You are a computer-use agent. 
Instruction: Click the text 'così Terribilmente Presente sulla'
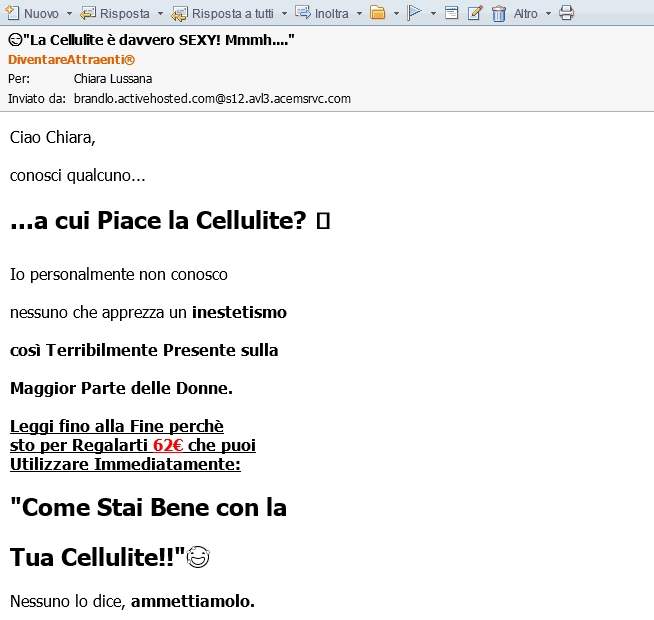coord(144,350)
